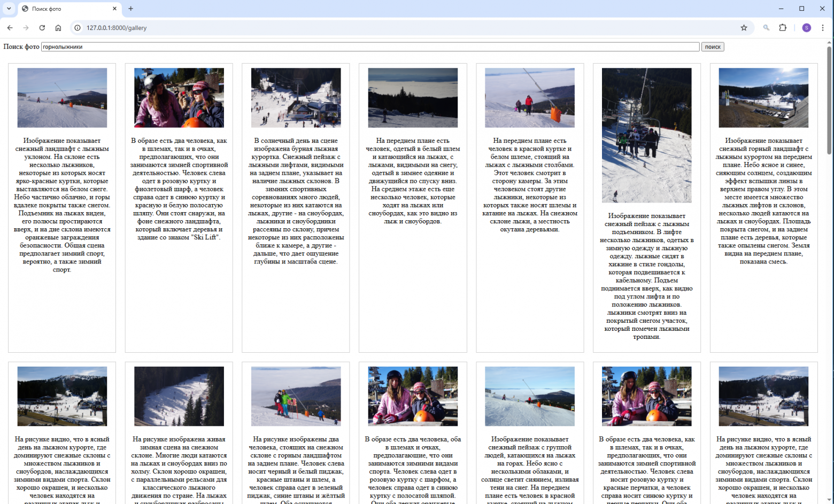This screenshot has width=834, height=504.
Task: Click description 'Изображение показывает снежный горный ландшафт'
Action: click(x=763, y=201)
